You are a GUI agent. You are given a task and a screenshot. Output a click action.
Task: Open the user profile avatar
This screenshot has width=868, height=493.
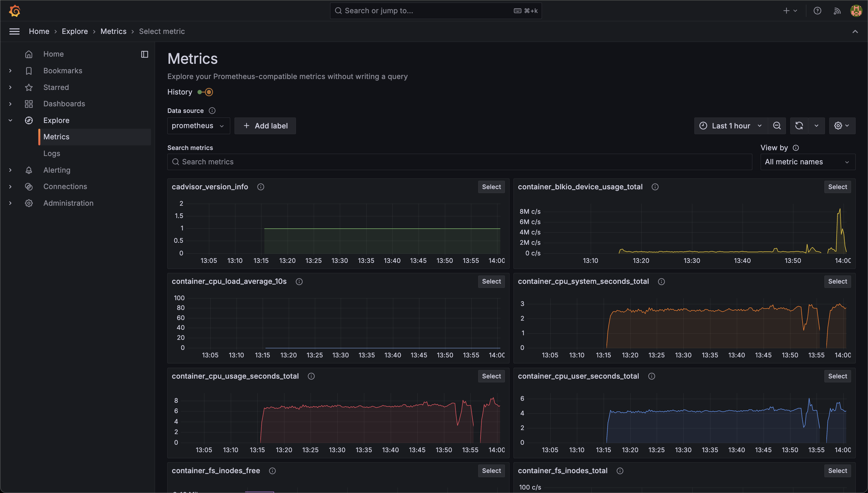(856, 11)
